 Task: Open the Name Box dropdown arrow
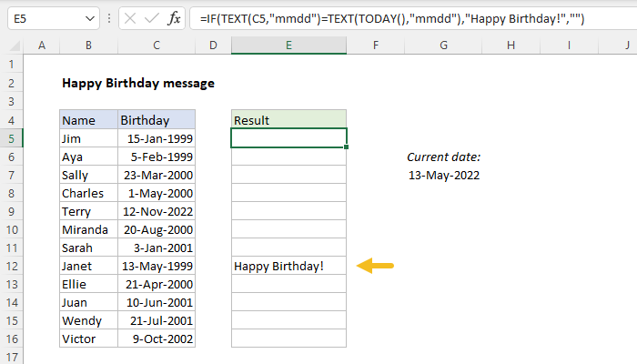[89, 17]
